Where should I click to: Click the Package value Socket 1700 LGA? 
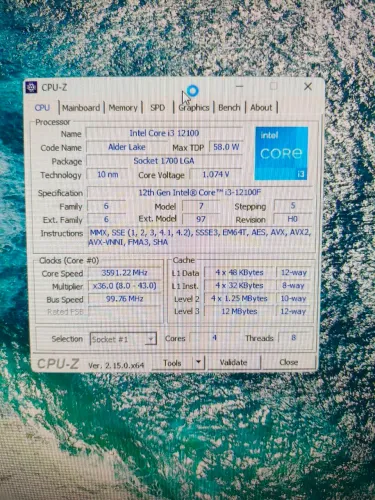point(164,161)
